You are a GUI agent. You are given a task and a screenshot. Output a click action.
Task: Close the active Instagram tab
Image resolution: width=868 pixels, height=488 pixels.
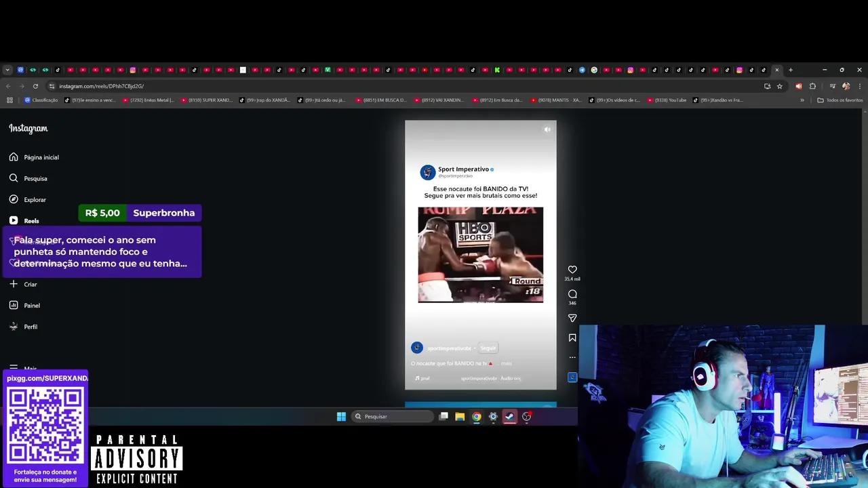click(x=777, y=70)
